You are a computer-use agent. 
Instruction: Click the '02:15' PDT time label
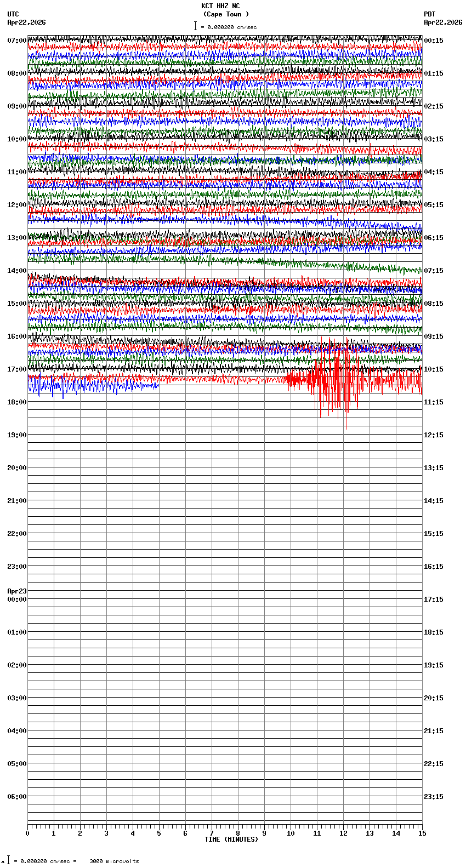[434, 106]
